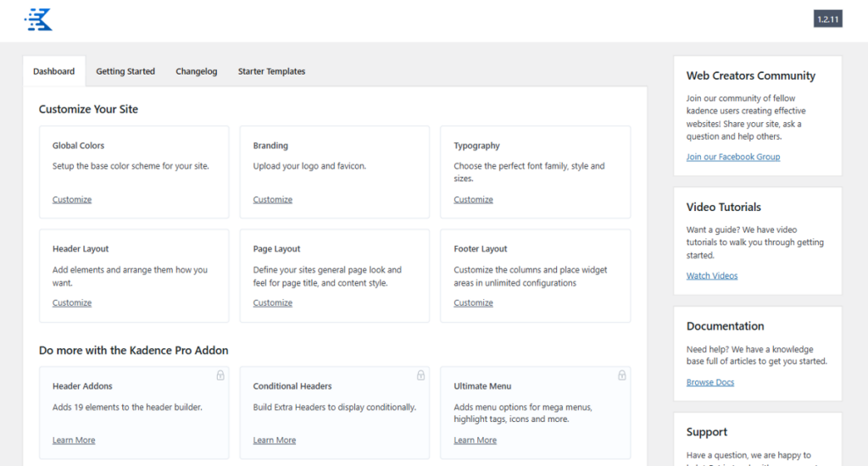Viewport: 868px width, 466px height.
Task: Click the Support heading
Action: tap(707, 432)
